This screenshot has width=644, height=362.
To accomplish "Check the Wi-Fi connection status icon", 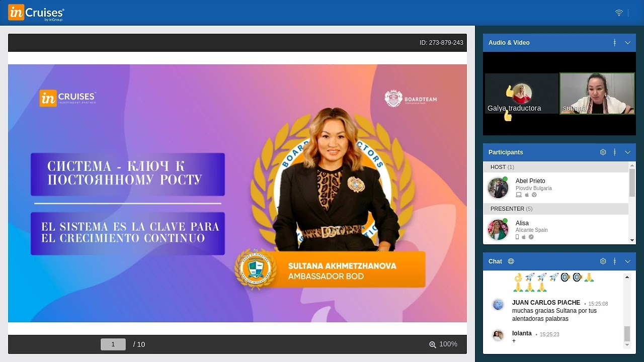I will 619,13.
